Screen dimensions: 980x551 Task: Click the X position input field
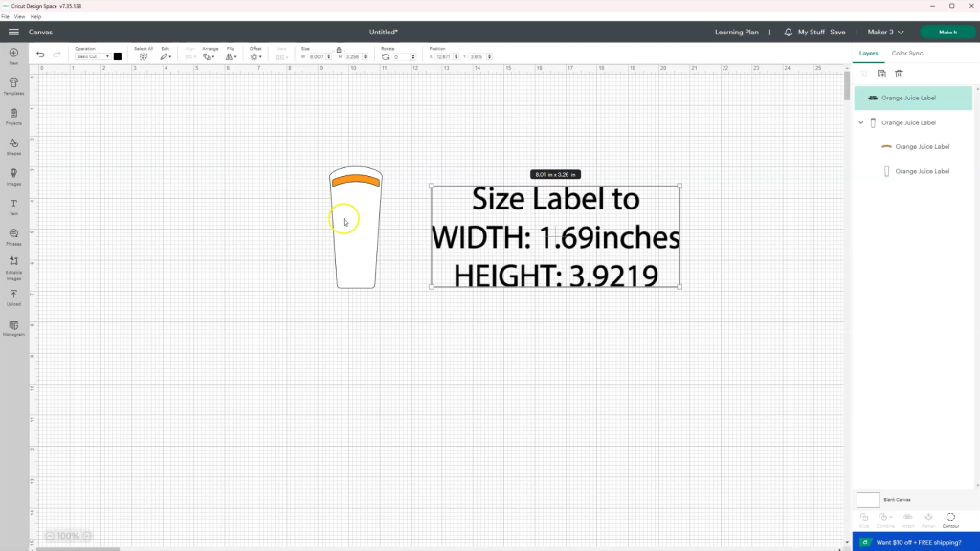tap(444, 56)
